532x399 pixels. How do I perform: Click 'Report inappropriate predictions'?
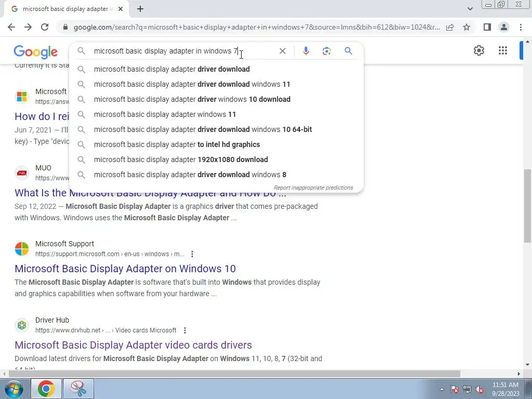coord(313,188)
